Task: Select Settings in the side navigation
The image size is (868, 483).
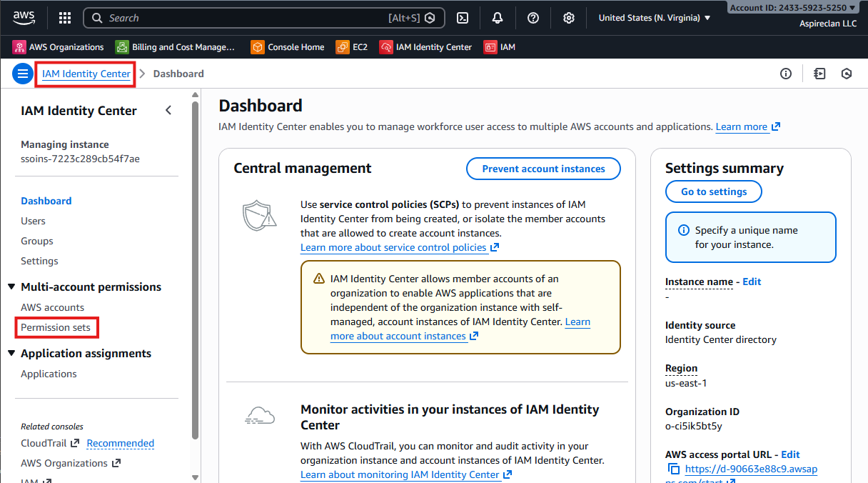Action: 39,261
